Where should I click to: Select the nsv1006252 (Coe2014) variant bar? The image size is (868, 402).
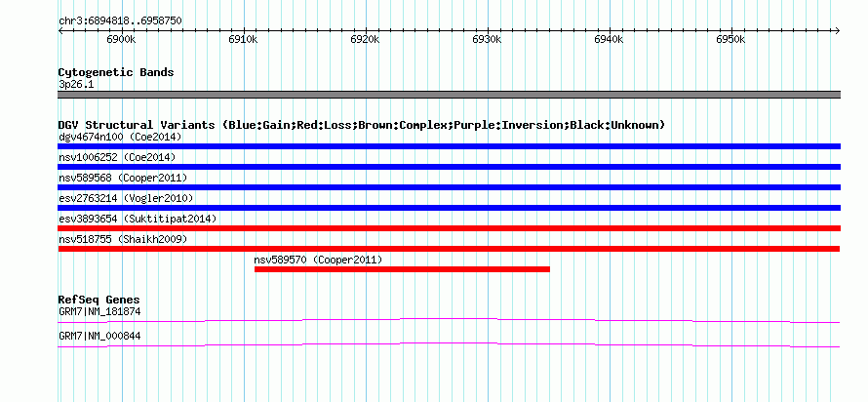pyautogui.click(x=449, y=167)
